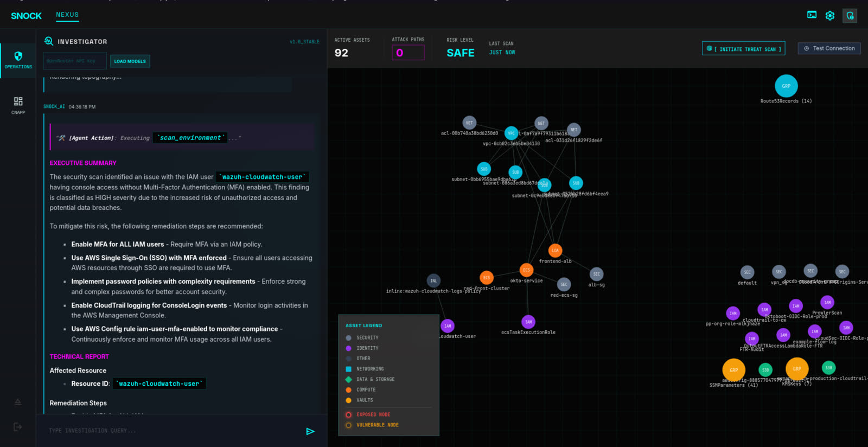Click the active assets count 92
This screenshot has height=447, width=868.
click(x=341, y=53)
